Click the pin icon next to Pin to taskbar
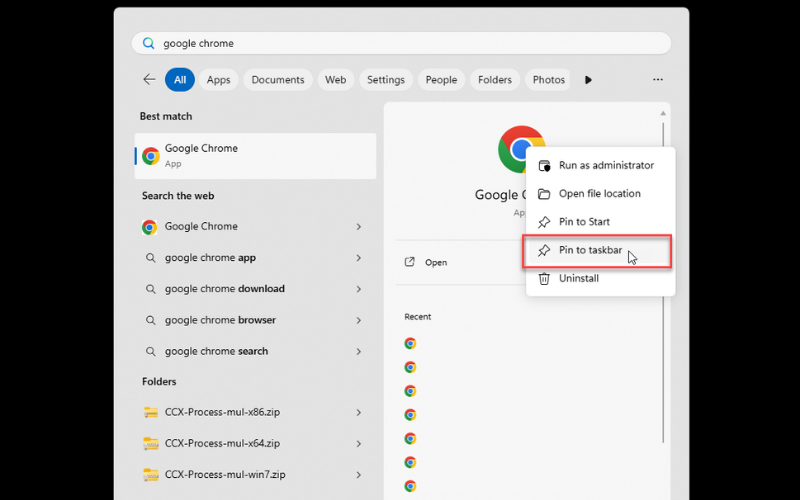 click(x=544, y=250)
